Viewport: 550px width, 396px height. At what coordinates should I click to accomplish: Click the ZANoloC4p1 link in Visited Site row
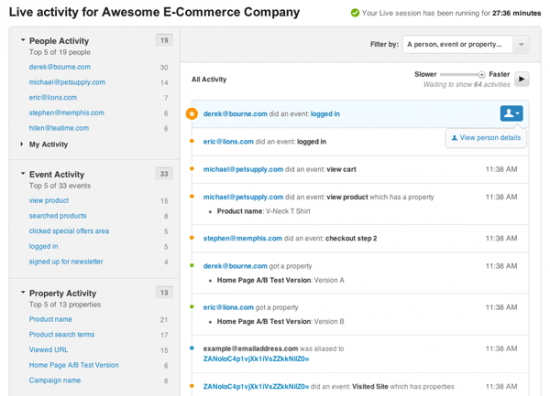coord(256,387)
